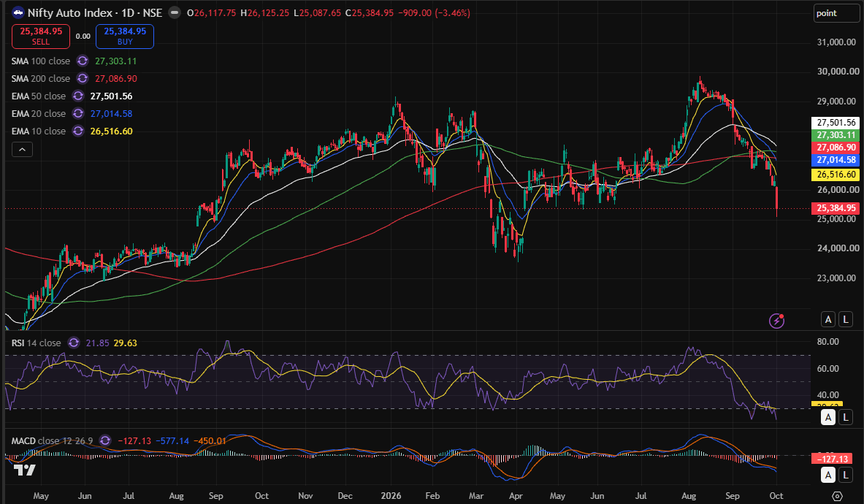Click the 0.00 spread value
The image size is (864, 504).
(x=83, y=37)
